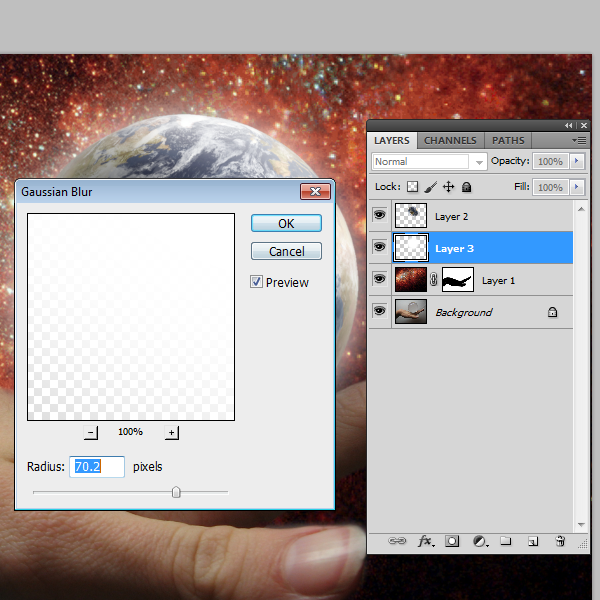Open the layer style fx menu
Image resolution: width=600 pixels, height=600 pixels.
coord(426,541)
